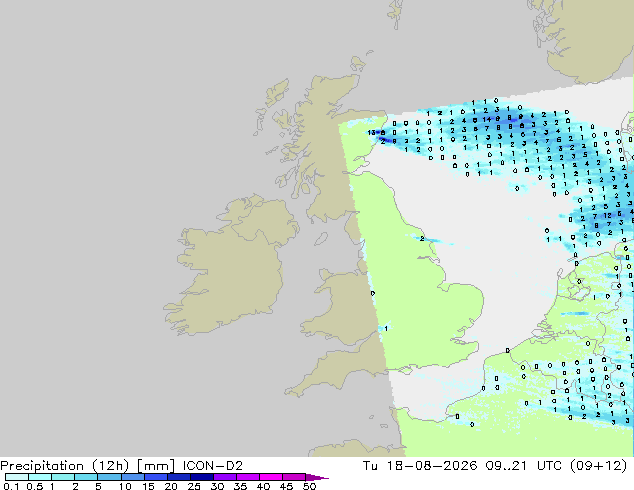Click the ICON-D2 model label
634x490 pixels.
pyautogui.click(x=213, y=466)
